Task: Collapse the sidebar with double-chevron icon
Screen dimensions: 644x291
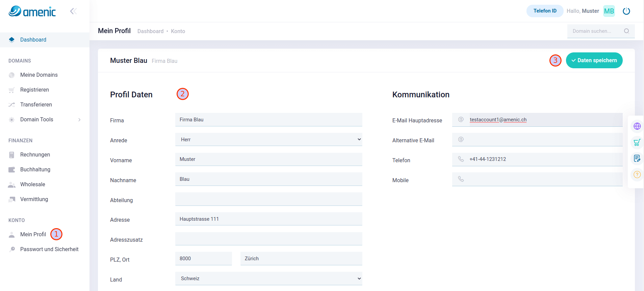Action: pos(73,11)
